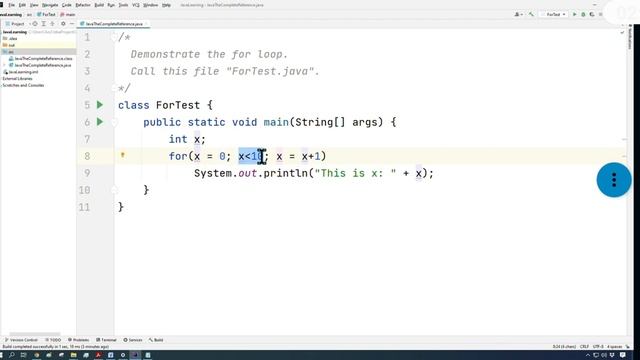The height and width of the screenshot is (360, 640).
Task: Open the Help menu
Action: (x=167, y=5)
